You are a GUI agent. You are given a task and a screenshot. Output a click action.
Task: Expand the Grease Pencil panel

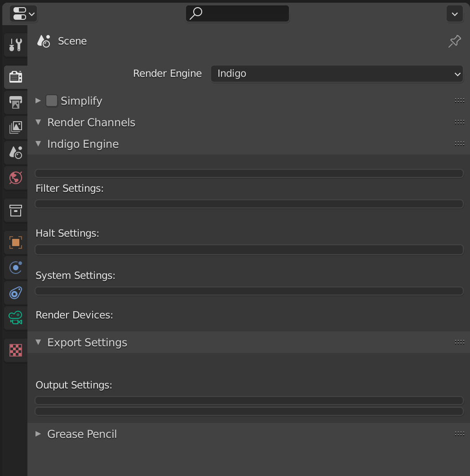click(82, 434)
